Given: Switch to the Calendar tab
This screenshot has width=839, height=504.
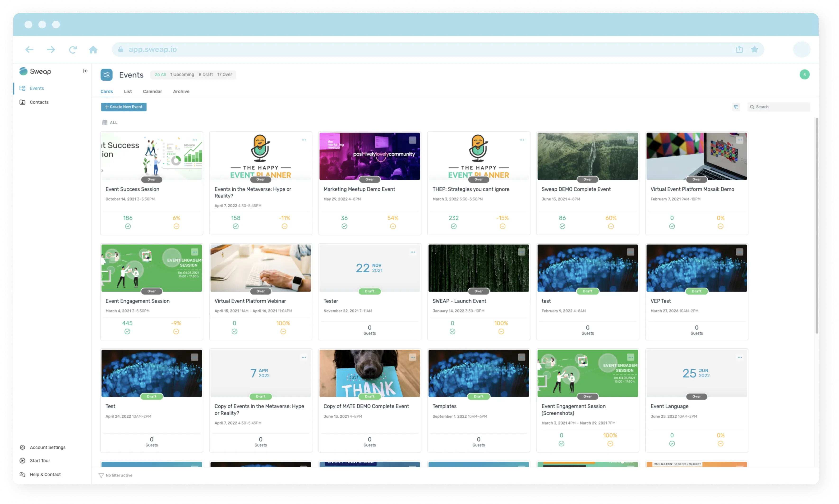Looking at the screenshot, I should click(152, 92).
